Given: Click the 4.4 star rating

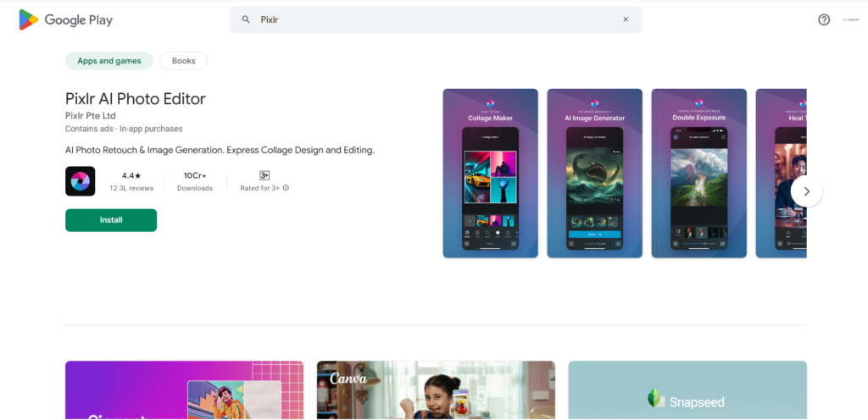Looking at the screenshot, I should pyautogui.click(x=131, y=176).
